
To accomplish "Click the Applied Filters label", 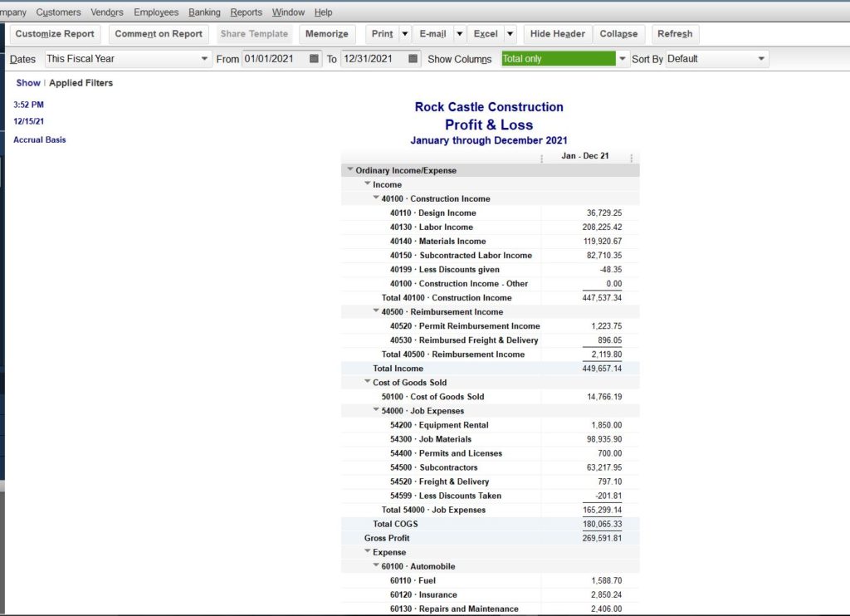I will pos(81,83).
